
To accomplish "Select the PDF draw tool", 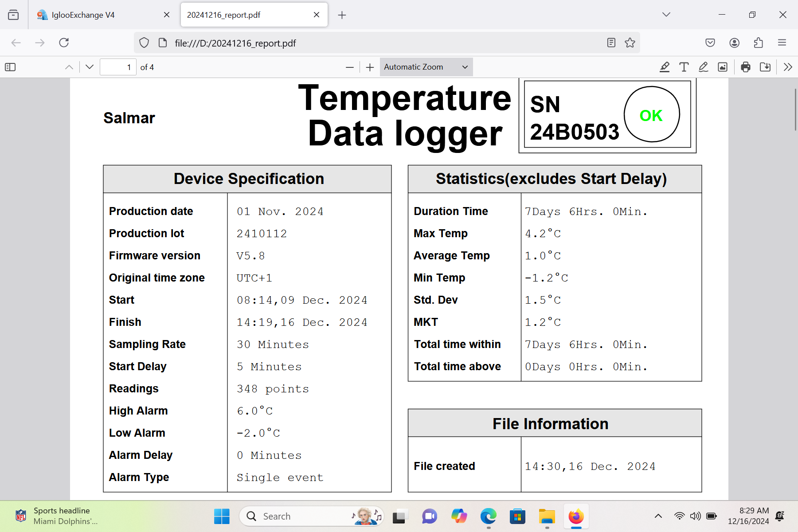I will 703,67.
